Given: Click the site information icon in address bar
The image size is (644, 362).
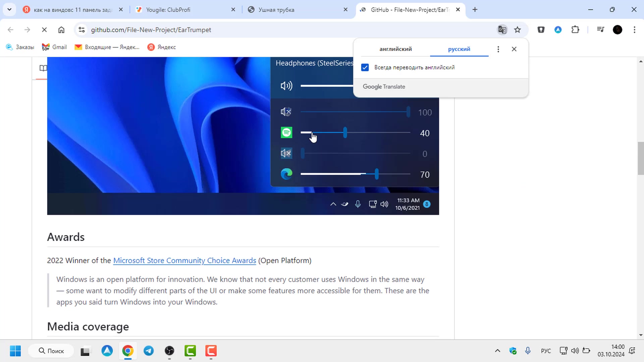Looking at the screenshot, I should 82,30.
